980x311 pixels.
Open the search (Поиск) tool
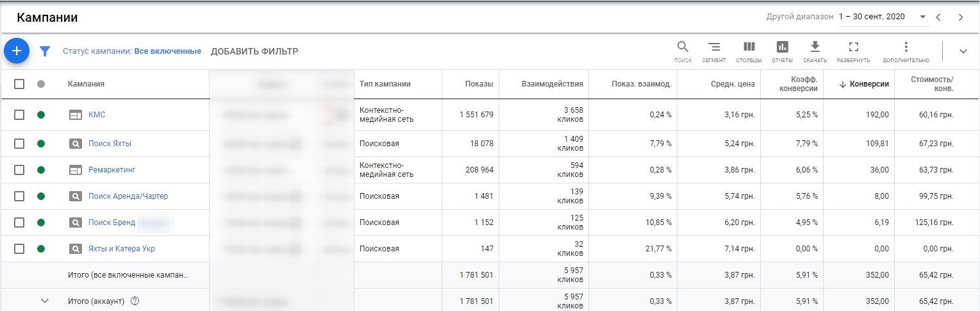683,51
